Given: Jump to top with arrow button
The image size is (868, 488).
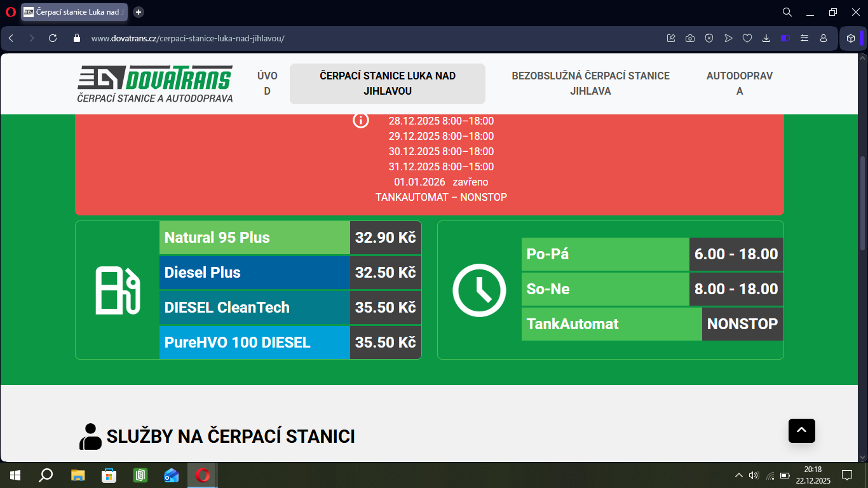Looking at the screenshot, I should (x=802, y=430).
